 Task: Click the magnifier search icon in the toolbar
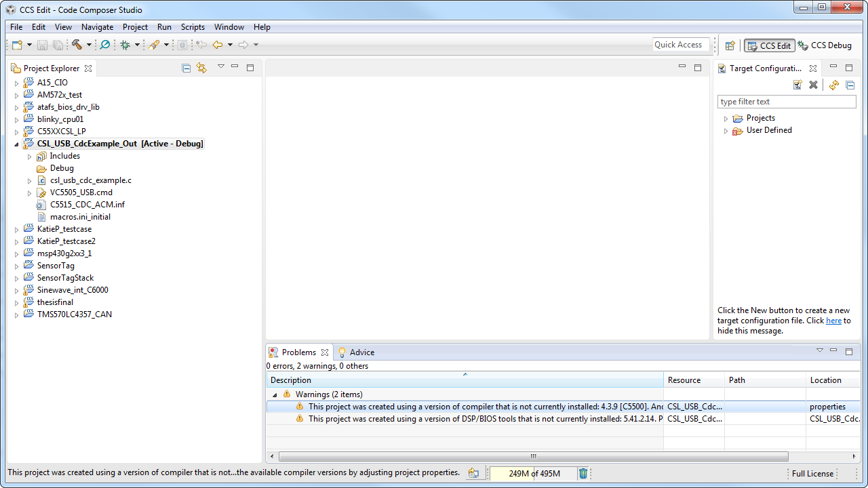[x=105, y=45]
